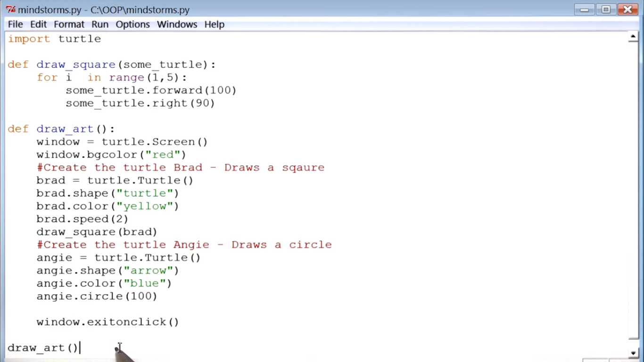Click the scrollbar up arrow
This screenshot has width=644, height=362.
[x=633, y=38]
